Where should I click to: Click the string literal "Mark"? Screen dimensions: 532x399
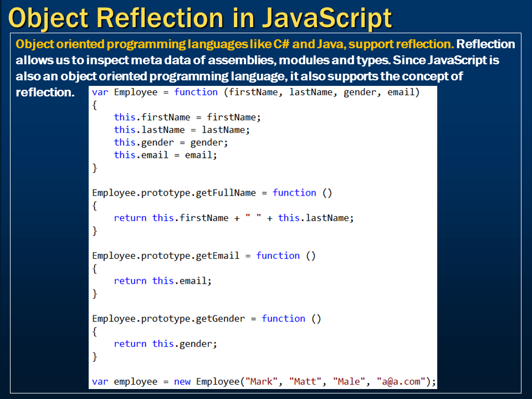click(261, 381)
